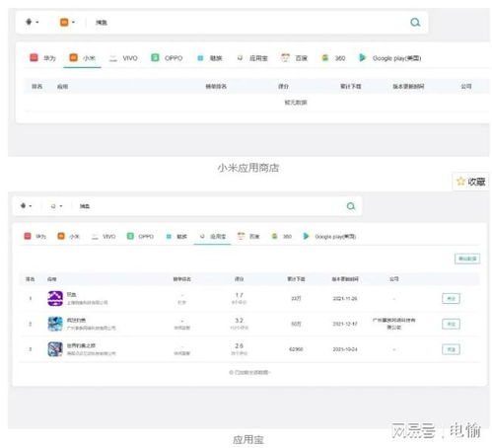
Task: Select the 应用宝 tab in the upper panel
Action: (252, 58)
